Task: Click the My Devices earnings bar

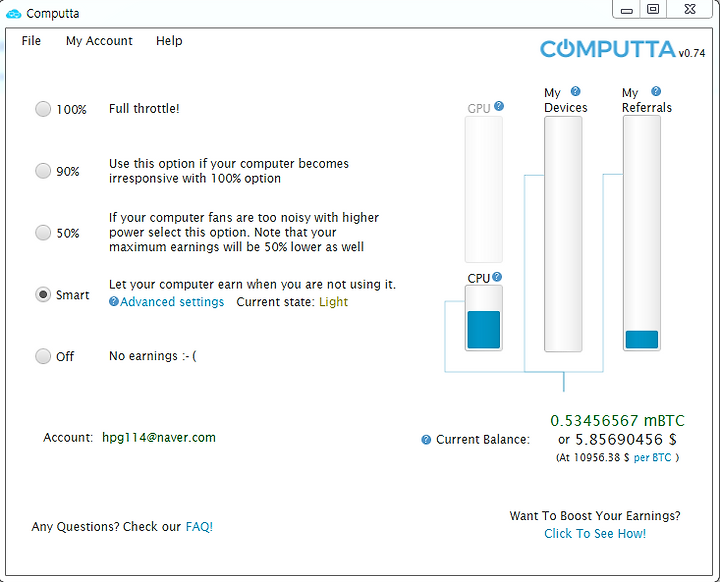Action: [x=563, y=234]
